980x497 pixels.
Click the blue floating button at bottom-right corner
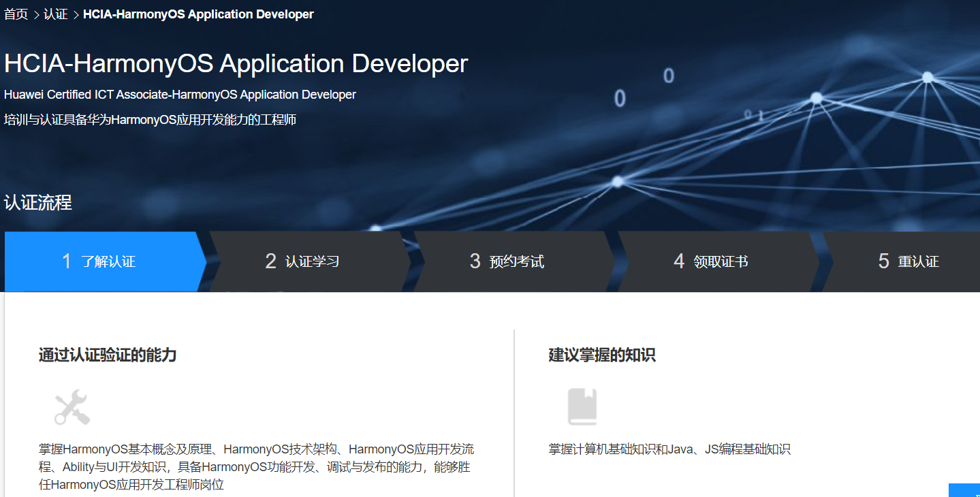tap(964, 490)
